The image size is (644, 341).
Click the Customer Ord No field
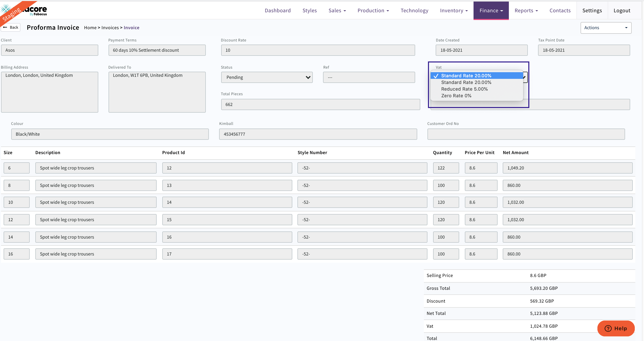point(526,134)
